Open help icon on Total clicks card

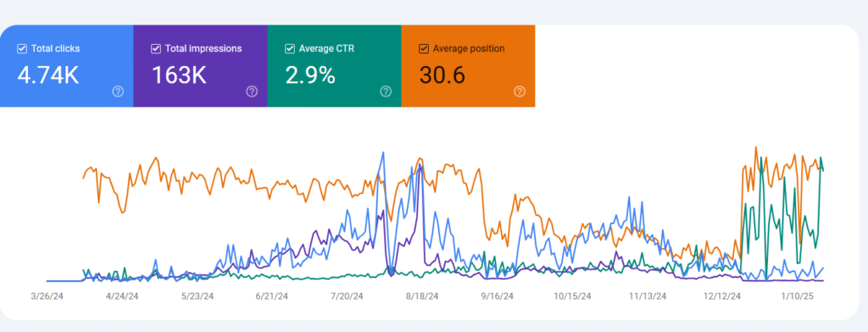click(x=118, y=91)
